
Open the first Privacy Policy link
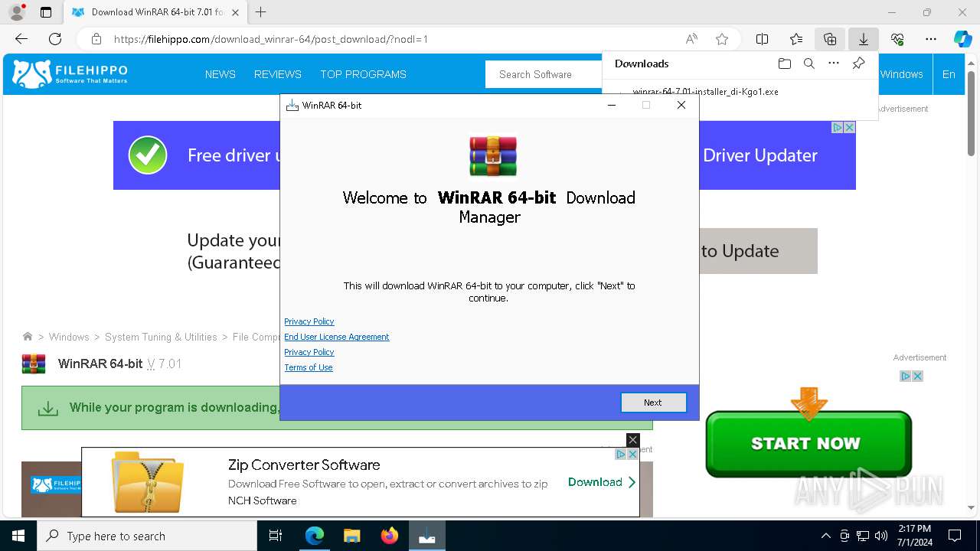pos(309,321)
